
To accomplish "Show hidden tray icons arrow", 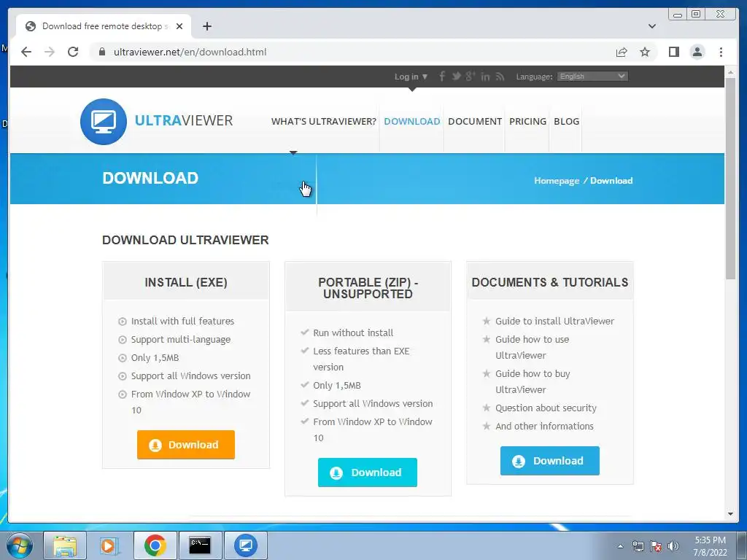I will 620,546.
